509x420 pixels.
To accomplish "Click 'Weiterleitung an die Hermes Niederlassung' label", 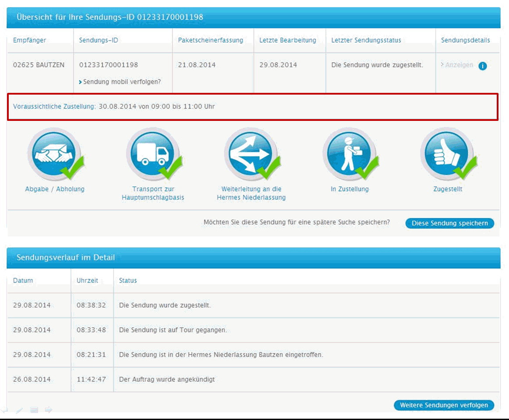I will 251,193.
